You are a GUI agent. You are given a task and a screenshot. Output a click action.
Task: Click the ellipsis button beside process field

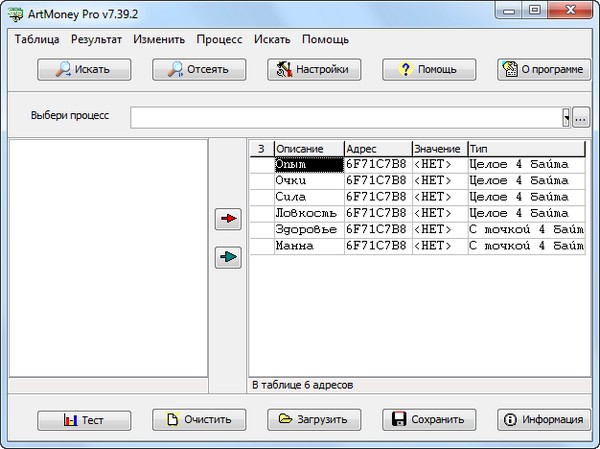(580, 117)
